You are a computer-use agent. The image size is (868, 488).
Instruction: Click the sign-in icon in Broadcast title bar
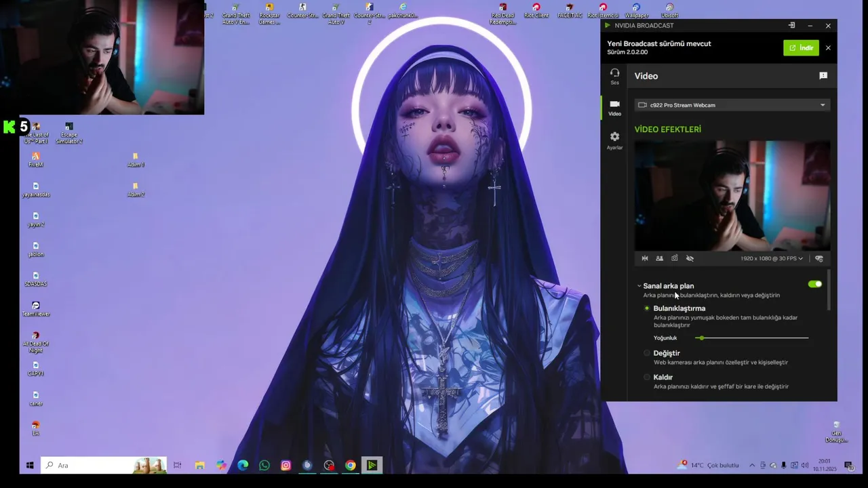coord(791,26)
